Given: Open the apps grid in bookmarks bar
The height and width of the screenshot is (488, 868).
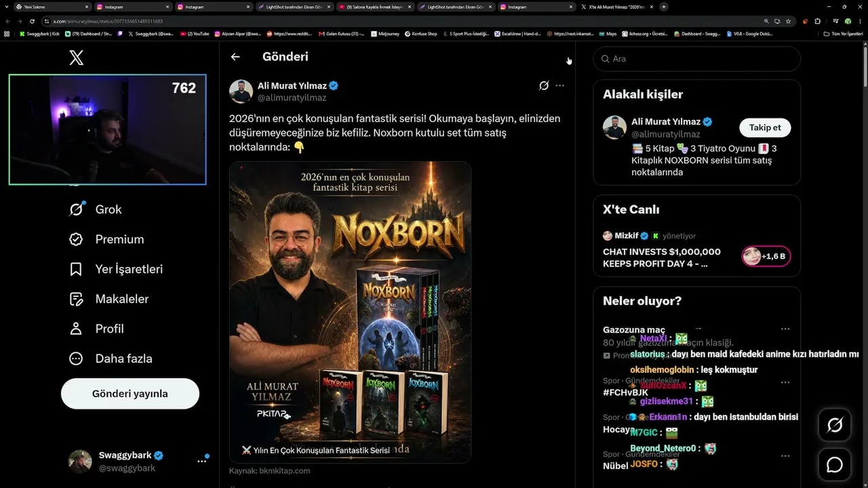Looking at the screenshot, I should (7, 33).
